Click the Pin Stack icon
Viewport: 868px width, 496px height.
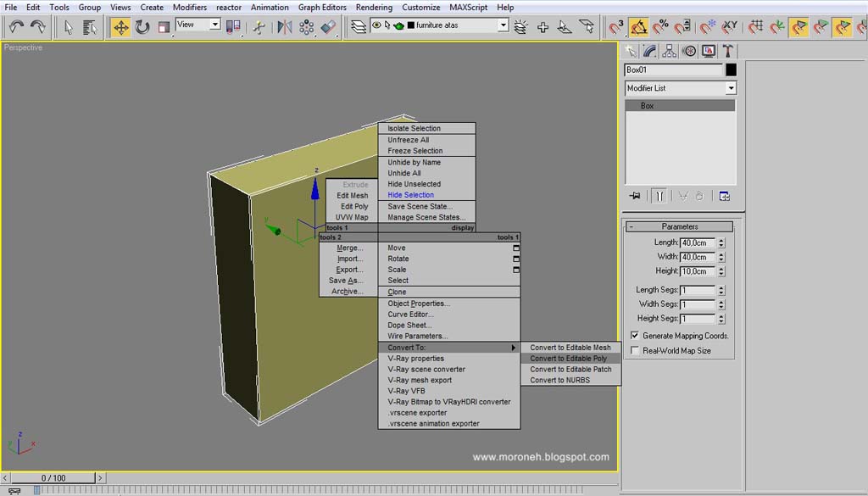click(635, 196)
